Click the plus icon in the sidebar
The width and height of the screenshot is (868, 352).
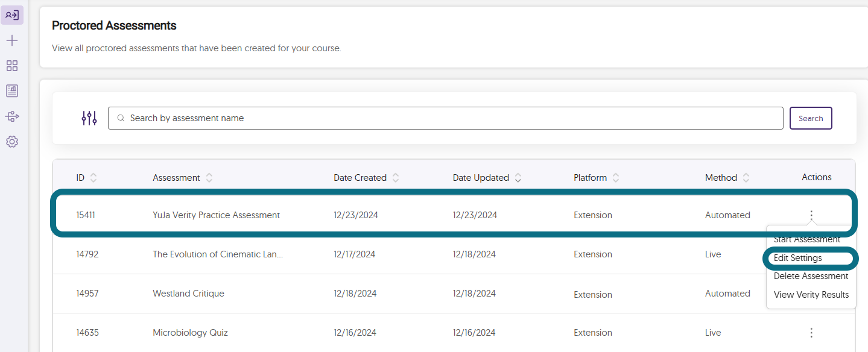12,40
